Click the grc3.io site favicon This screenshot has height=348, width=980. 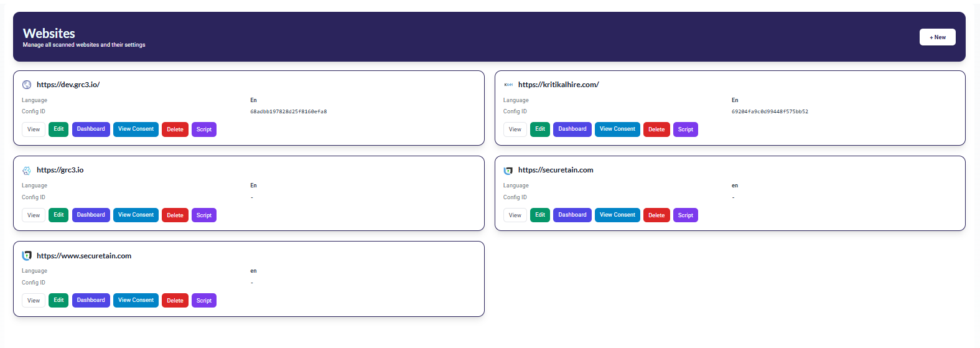tap(27, 171)
